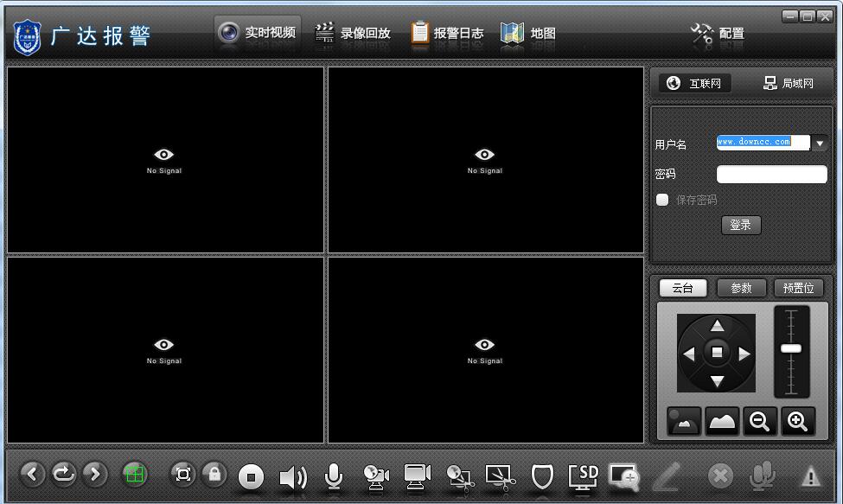The width and height of the screenshot is (843, 504).
Task: Click the four-grid layout icon
Action: 134,474
